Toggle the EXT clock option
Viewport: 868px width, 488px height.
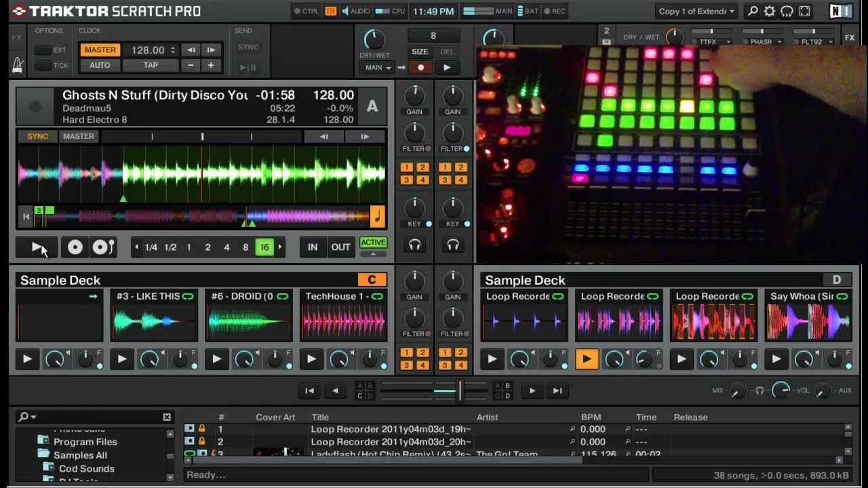point(43,50)
